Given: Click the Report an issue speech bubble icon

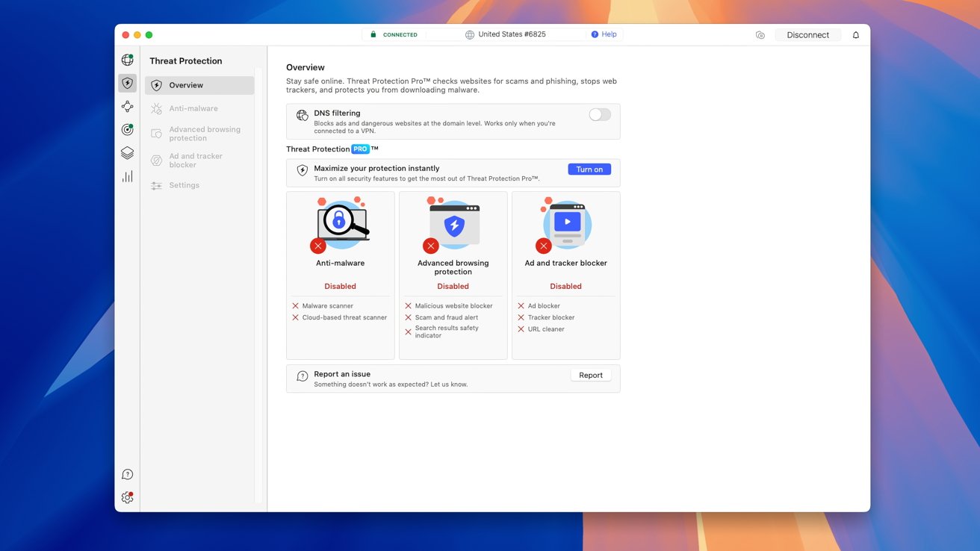Looking at the screenshot, I should tap(303, 376).
